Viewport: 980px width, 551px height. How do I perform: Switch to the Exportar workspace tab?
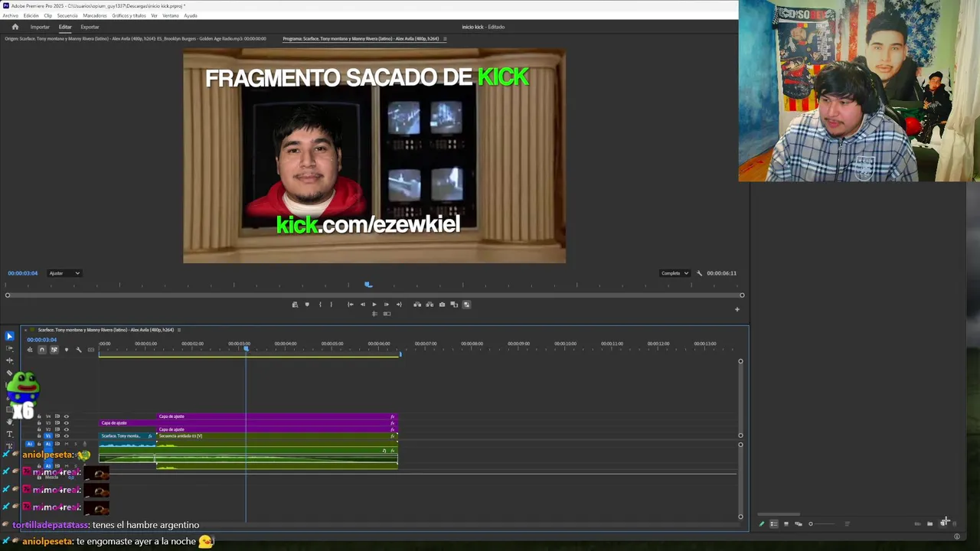90,27
